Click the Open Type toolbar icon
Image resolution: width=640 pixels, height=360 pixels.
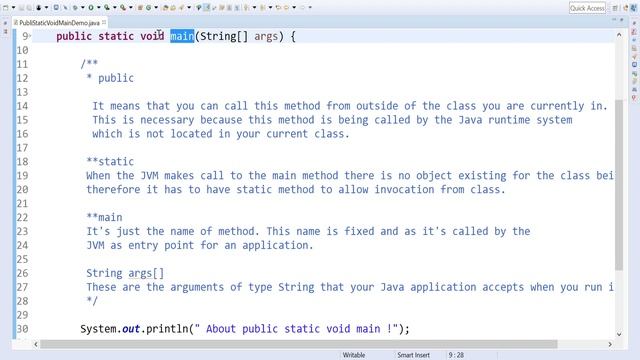165,8
